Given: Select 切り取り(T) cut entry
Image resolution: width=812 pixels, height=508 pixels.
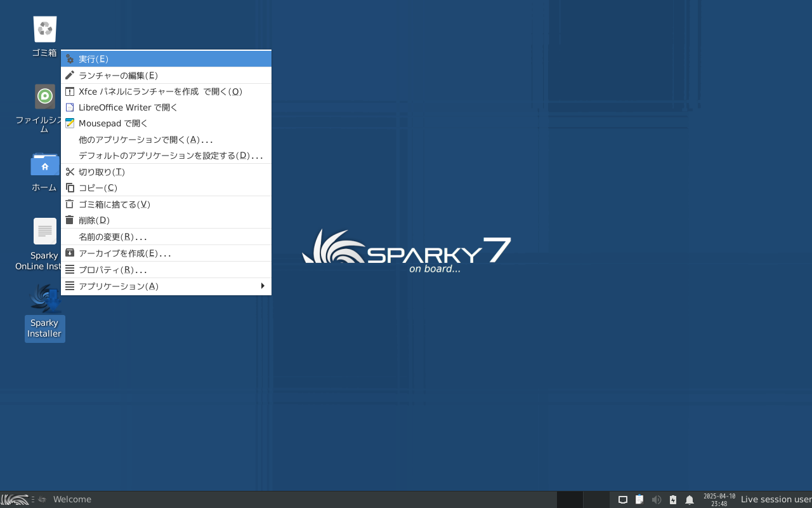Looking at the screenshot, I should click(166, 172).
